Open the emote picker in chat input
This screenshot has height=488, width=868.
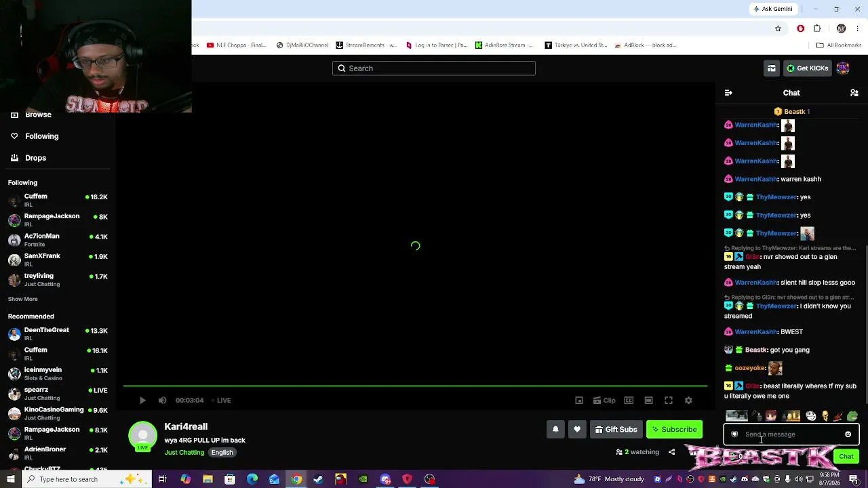(x=848, y=434)
